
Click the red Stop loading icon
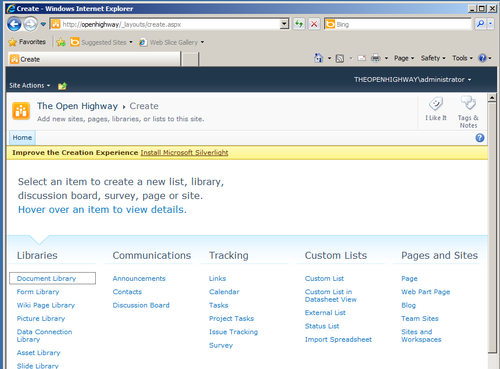click(314, 24)
